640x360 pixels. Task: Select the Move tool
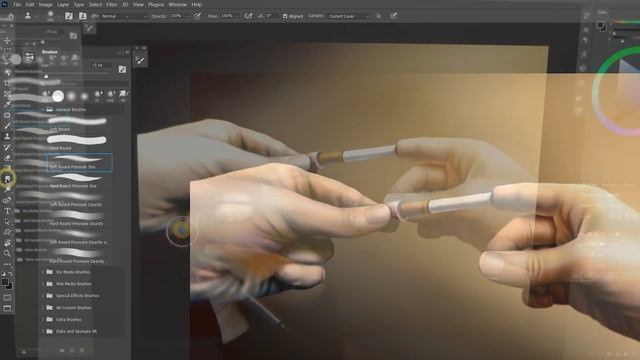tap(7, 41)
